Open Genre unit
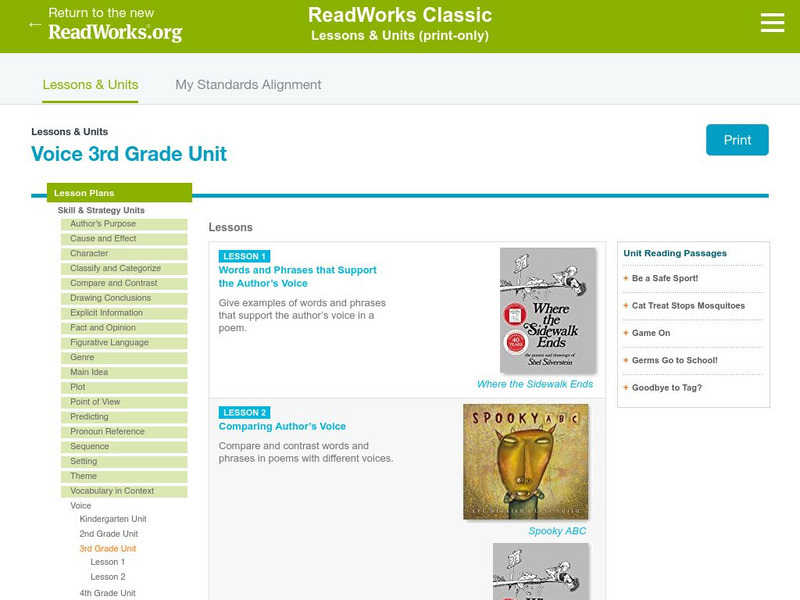This screenshot has height=600, width=800. coord(124,357)
